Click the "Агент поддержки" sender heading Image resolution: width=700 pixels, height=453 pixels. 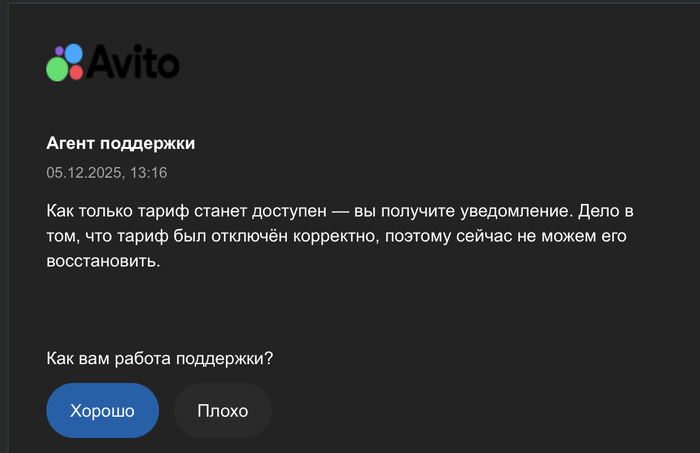coord(120,144)
